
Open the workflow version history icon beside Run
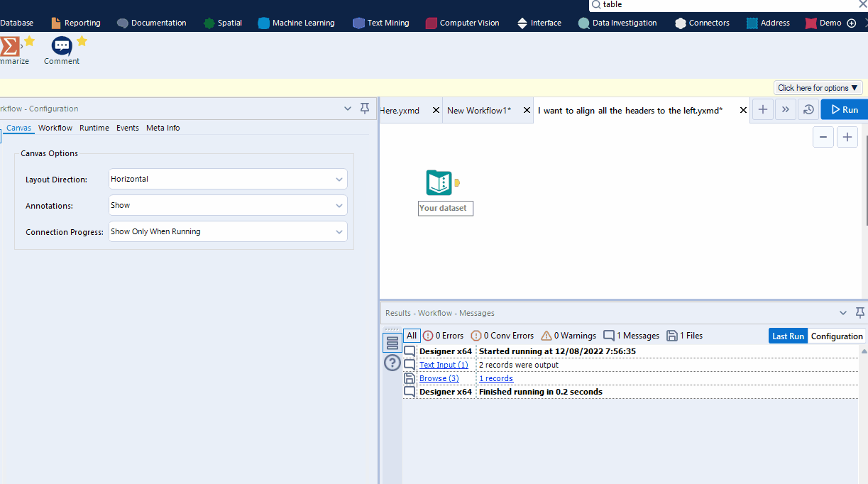click(x=808, y=109)
